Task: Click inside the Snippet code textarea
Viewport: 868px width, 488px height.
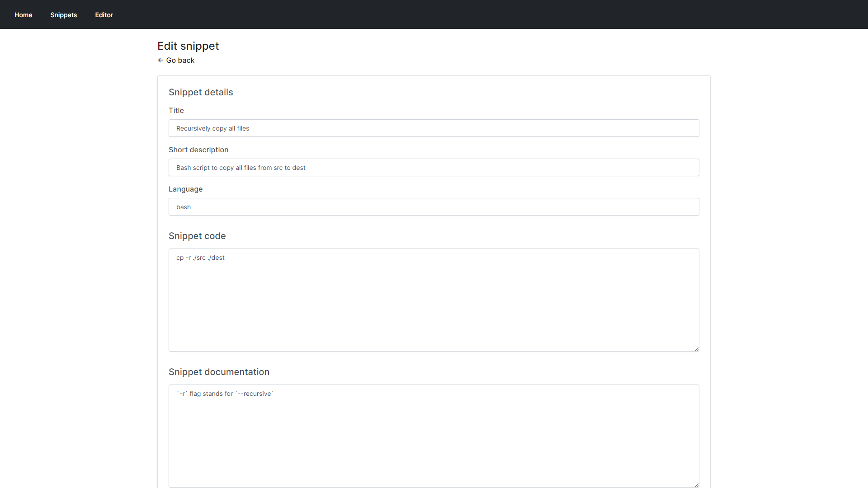Action: tap(434, 300)
